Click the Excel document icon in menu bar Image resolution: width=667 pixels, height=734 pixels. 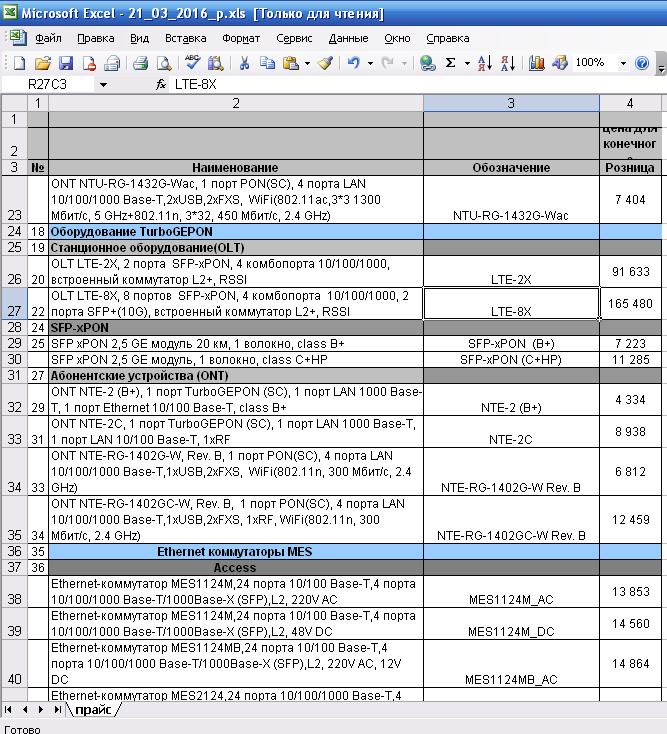[x=18, y=38]
